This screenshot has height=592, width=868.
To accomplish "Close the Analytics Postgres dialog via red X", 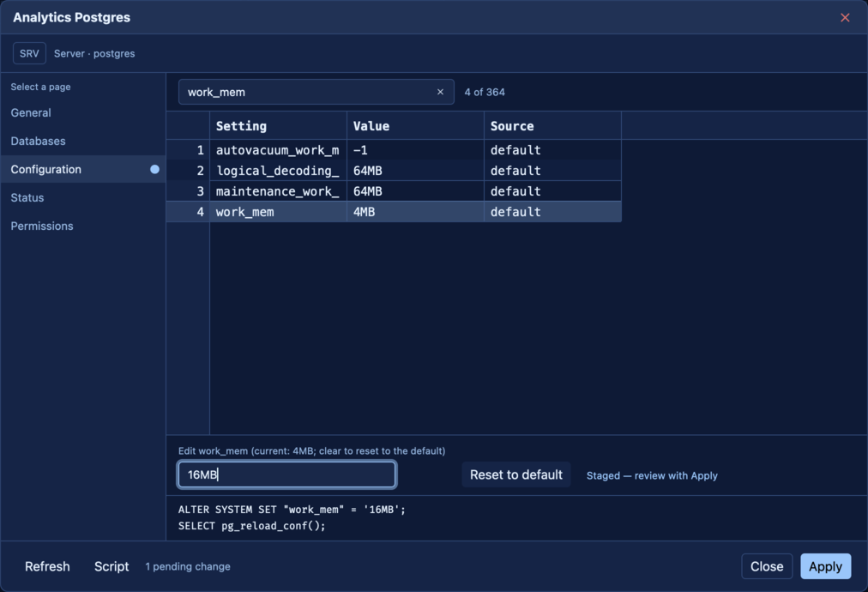I will point(845,18).
